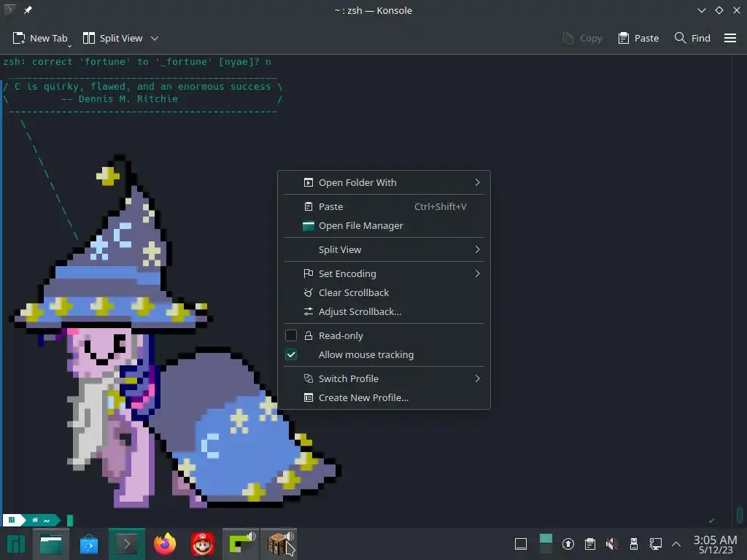
Task: Click the Paste toolbar button
Action: pos(638,38)
